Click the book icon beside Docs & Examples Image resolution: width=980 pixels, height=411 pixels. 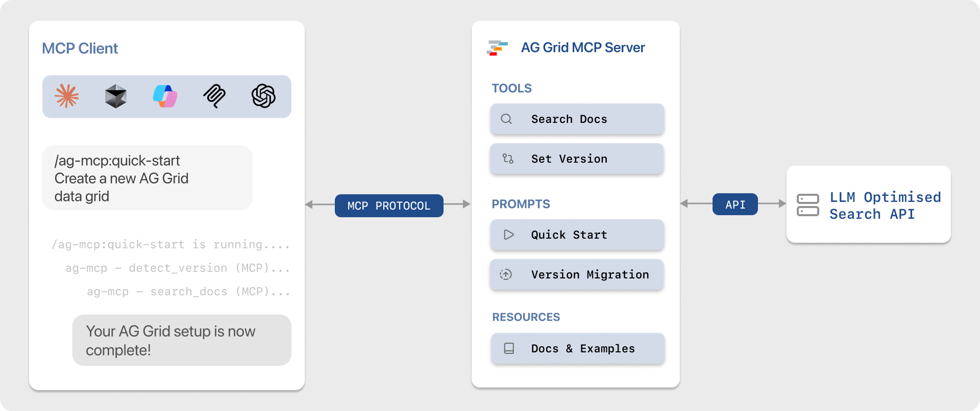(x=509, y=348)
